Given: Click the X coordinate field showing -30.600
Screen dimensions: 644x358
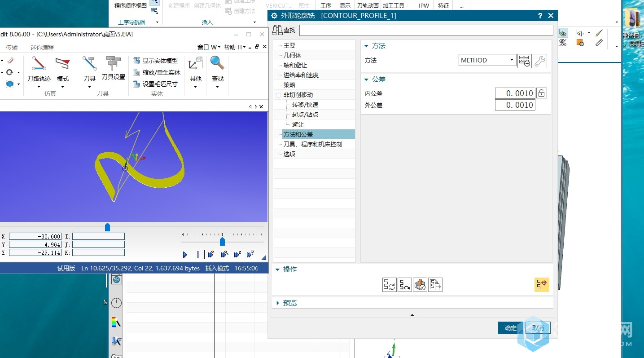Looking at the screenshot, I should coord(35,236).
